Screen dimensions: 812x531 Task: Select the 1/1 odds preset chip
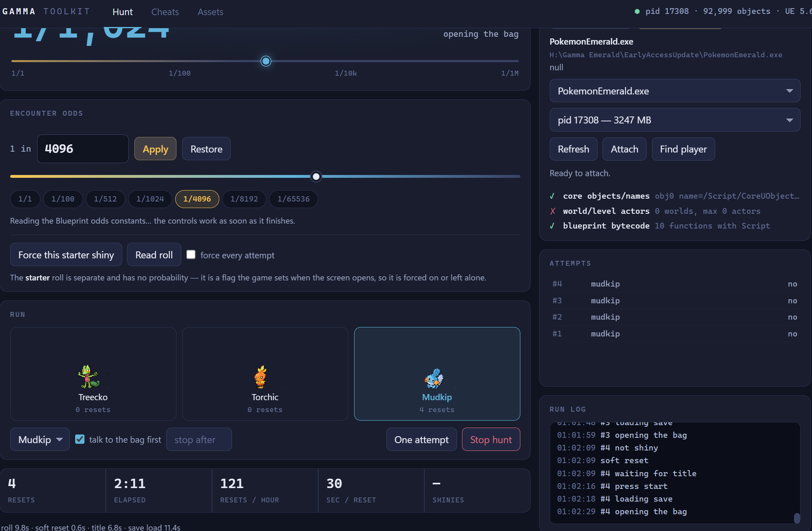[25, 199]
